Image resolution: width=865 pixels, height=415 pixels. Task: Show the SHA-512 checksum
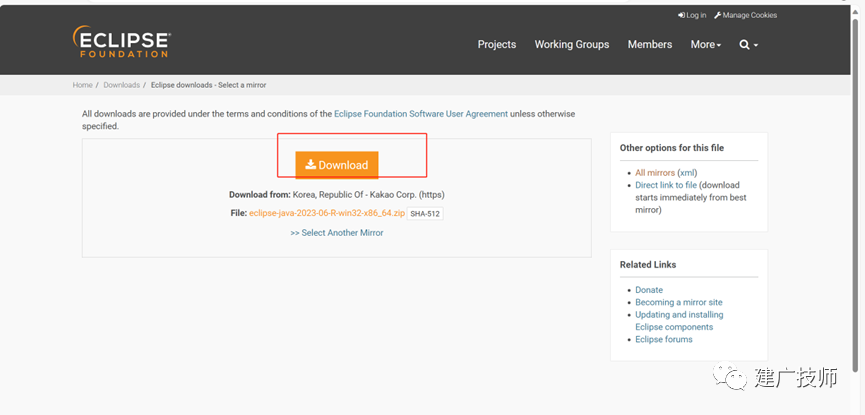click(x=425, y=214)
